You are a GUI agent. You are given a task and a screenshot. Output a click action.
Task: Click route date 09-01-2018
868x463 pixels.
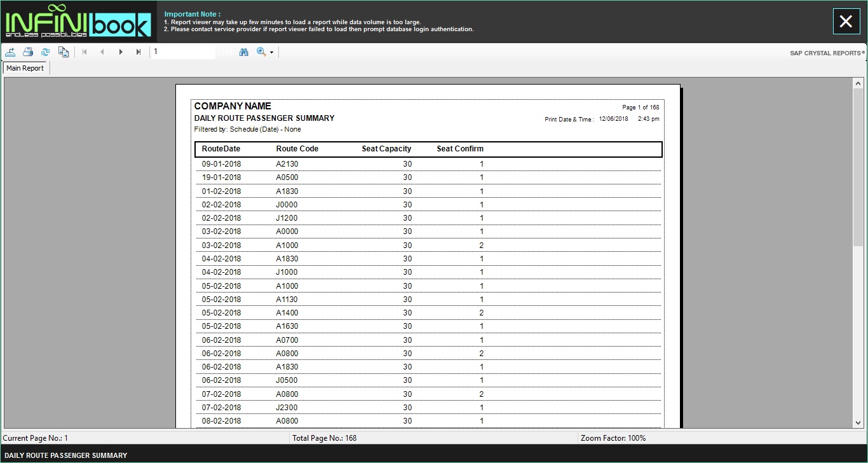click(222, 164)
